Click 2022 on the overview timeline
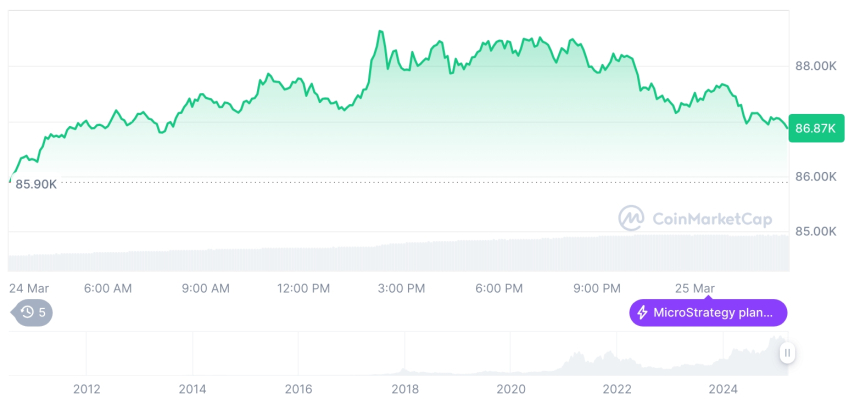860x401 pixels. coord(617,389)
